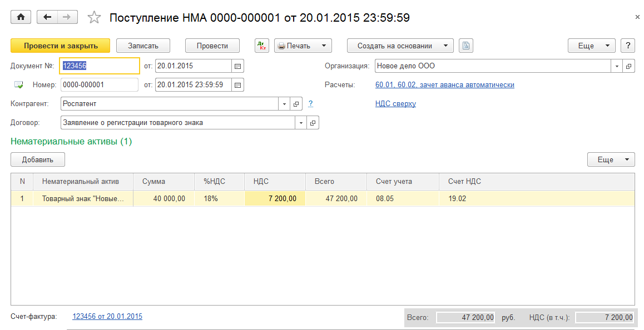The image size is (644, 330).
Task: Open the Договор record icon
Action: 313,123
